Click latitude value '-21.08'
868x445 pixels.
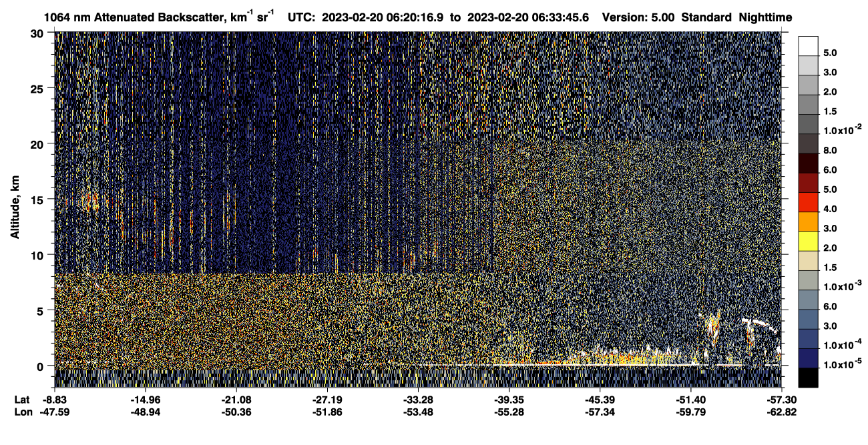237,400
